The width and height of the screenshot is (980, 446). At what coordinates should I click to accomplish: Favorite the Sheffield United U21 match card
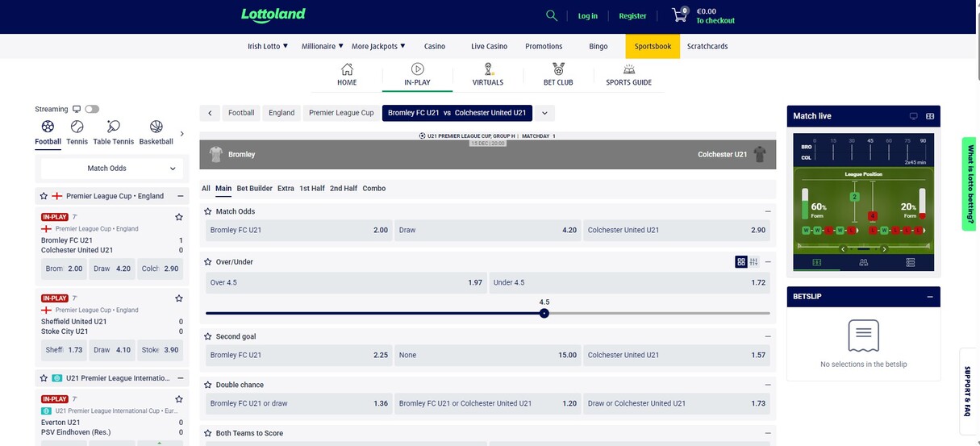tap(179, 298)
